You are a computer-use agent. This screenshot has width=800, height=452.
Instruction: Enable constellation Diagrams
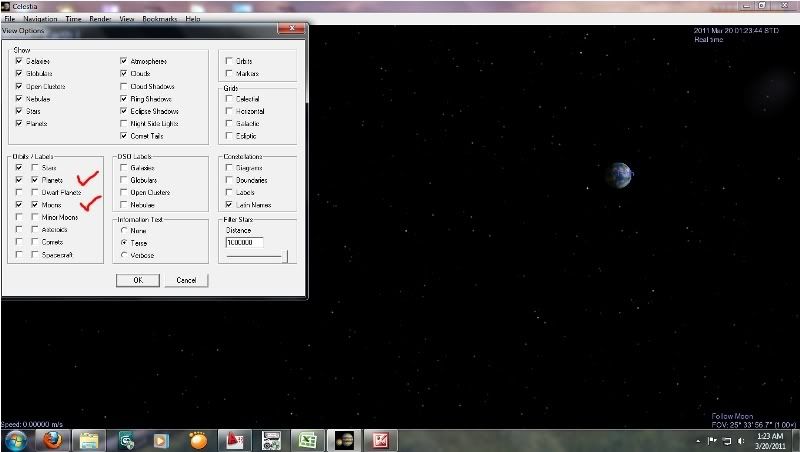229,167
